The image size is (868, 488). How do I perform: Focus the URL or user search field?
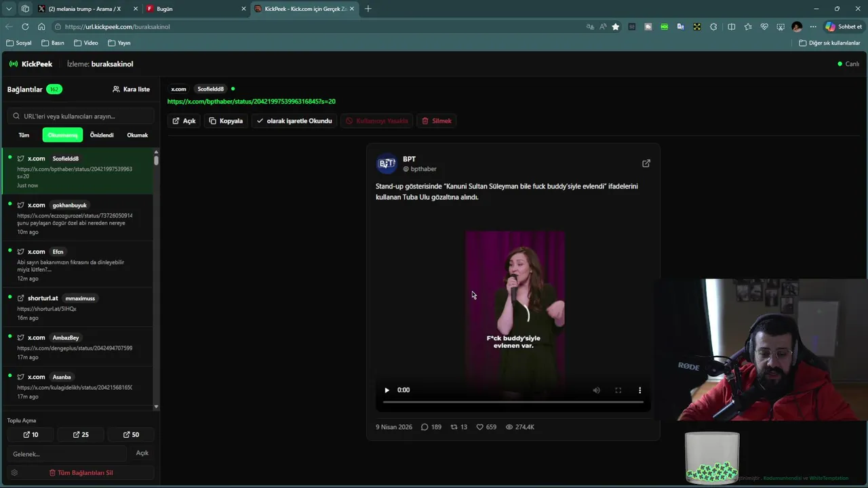click(80, 116)
